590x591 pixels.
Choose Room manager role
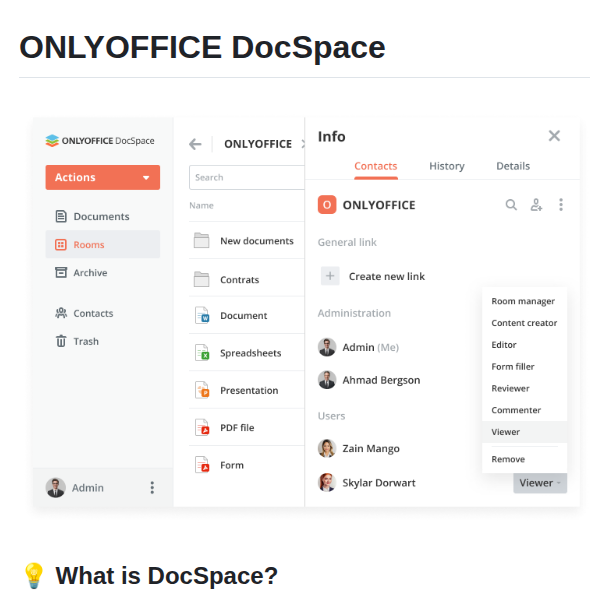524,301
